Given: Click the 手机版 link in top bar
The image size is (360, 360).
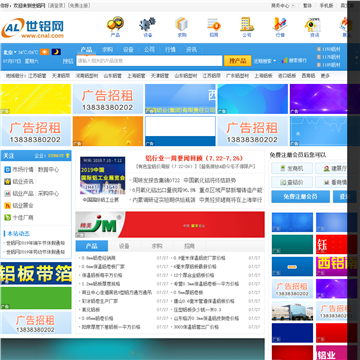Looking at the screenshot, I should (326, 6).
